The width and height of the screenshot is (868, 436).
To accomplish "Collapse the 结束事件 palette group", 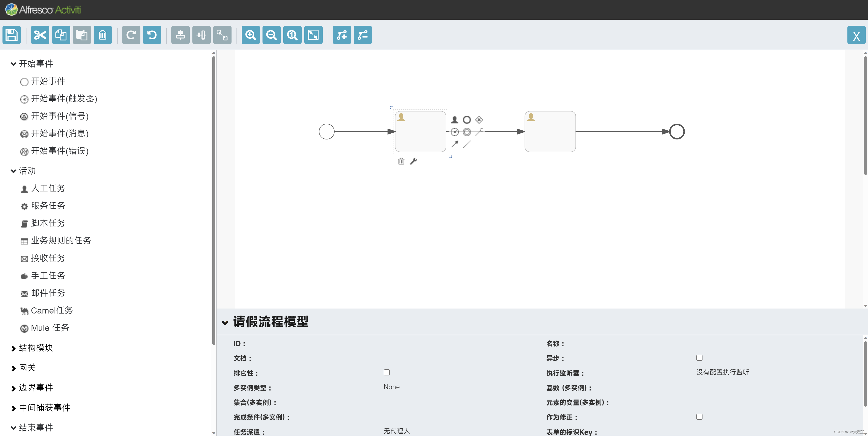I will (32, 428).
